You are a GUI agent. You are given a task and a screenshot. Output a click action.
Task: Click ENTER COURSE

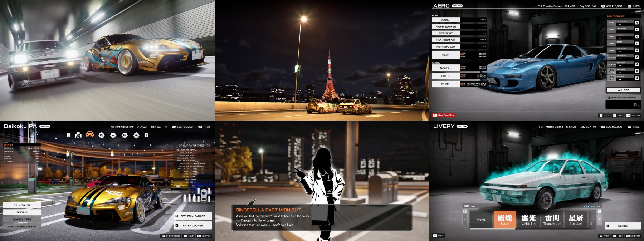[x=193, y=225]
